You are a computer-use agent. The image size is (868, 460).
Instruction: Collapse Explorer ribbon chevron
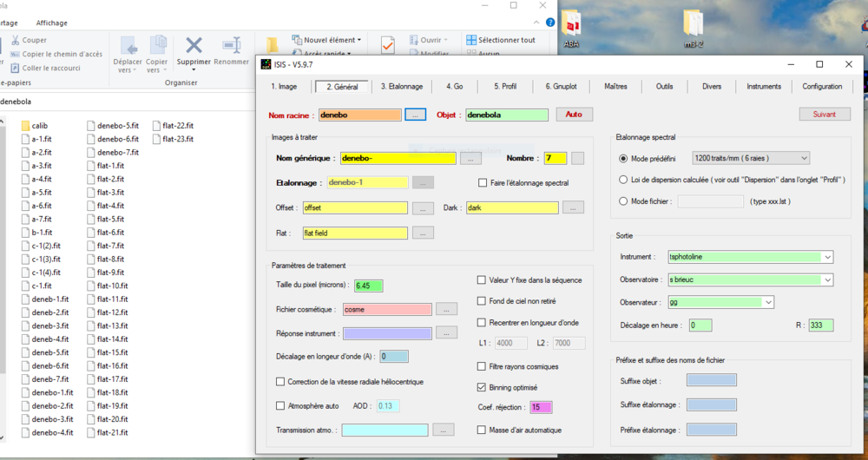click(536, 23)
